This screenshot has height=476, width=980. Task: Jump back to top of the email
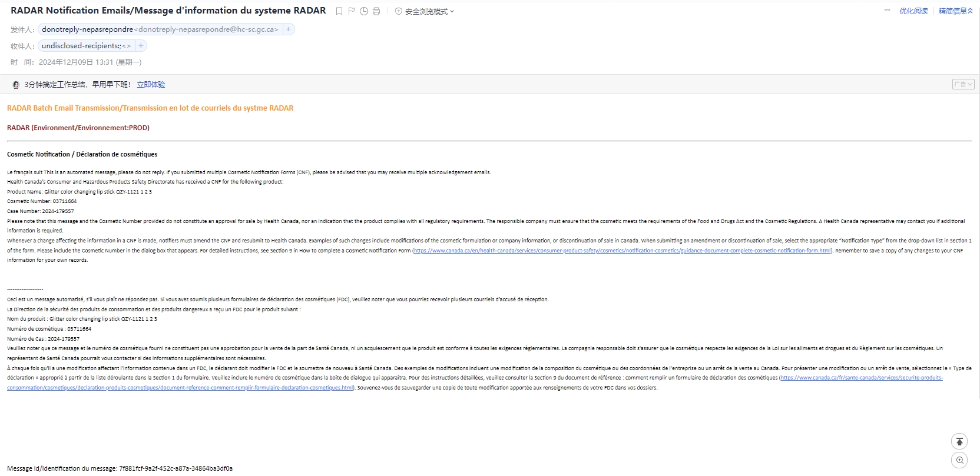click(x=959, y=441)
